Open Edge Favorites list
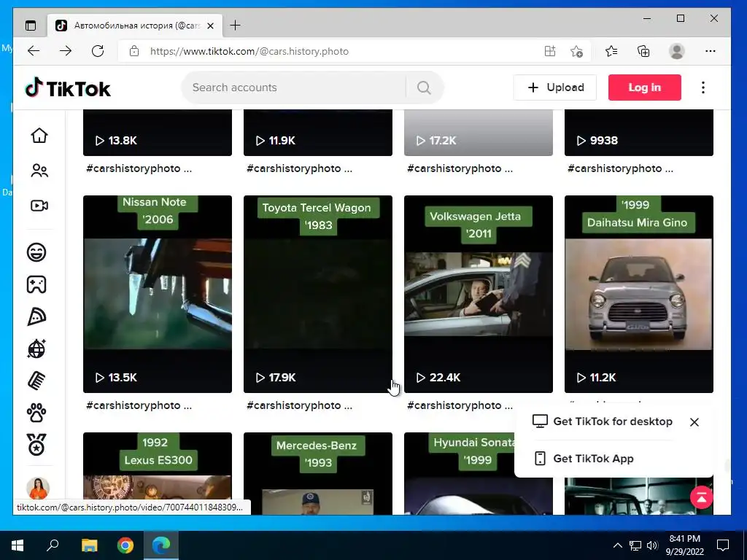 [611, 51]
